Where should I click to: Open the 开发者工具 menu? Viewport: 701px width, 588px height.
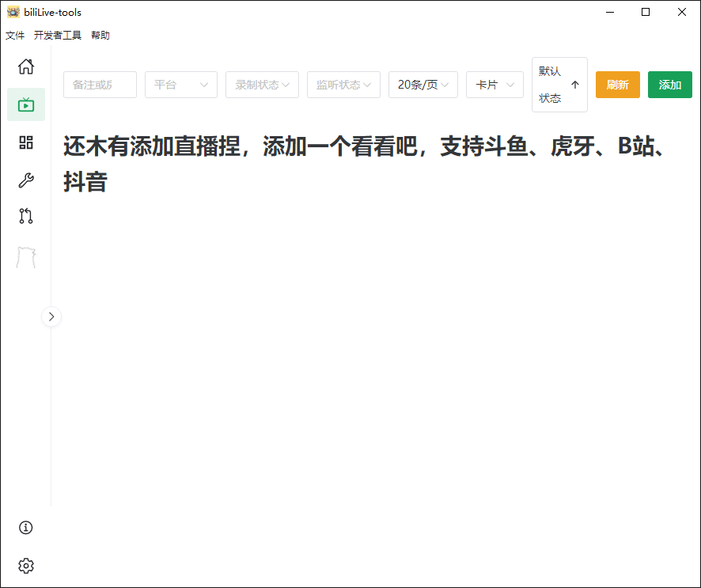[x=56, y=35]
